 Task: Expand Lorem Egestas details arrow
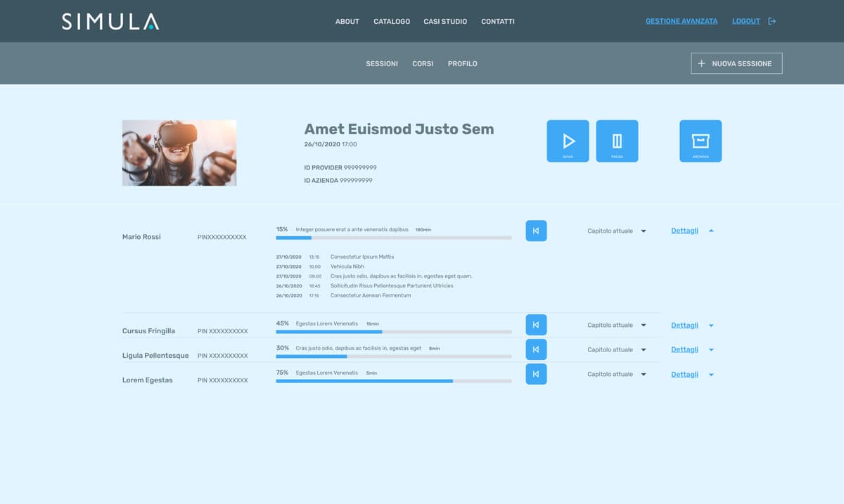(711, 375)
